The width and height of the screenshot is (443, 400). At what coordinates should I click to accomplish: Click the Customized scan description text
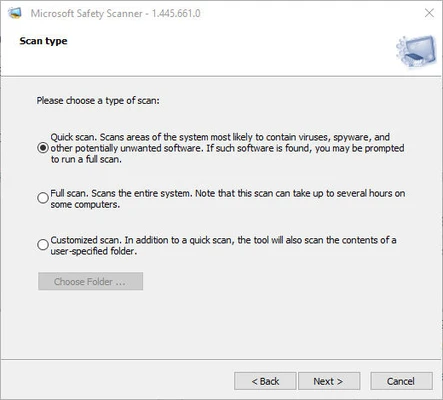tap(223, 245)
